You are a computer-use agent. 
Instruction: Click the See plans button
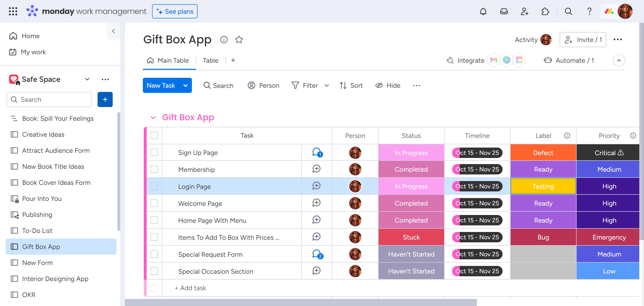click(174, 12)
